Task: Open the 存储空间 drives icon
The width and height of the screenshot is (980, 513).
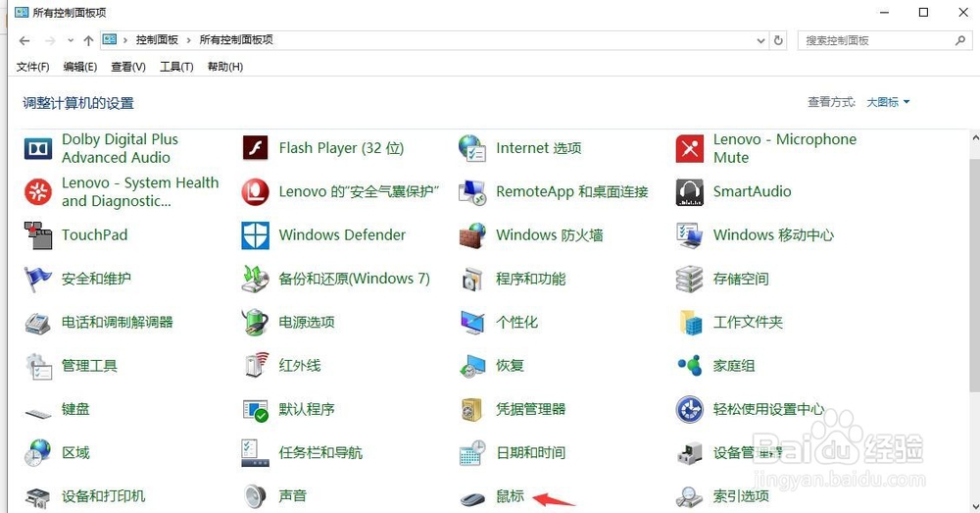Action: tap(689, 279)
